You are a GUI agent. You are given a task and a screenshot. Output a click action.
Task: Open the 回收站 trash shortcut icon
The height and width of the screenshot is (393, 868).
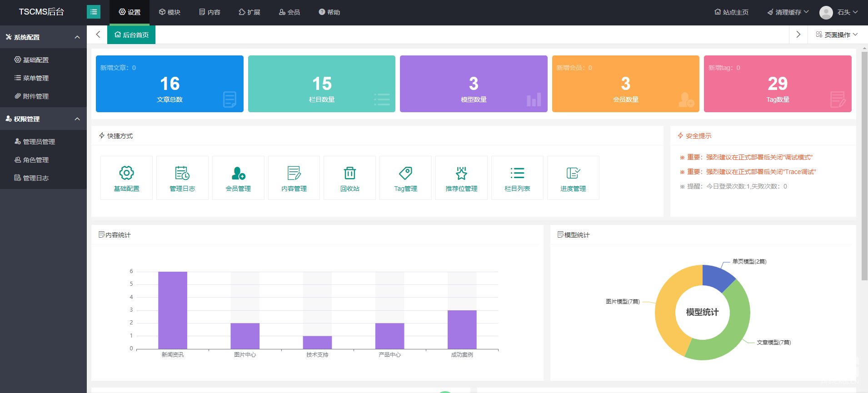349,173
